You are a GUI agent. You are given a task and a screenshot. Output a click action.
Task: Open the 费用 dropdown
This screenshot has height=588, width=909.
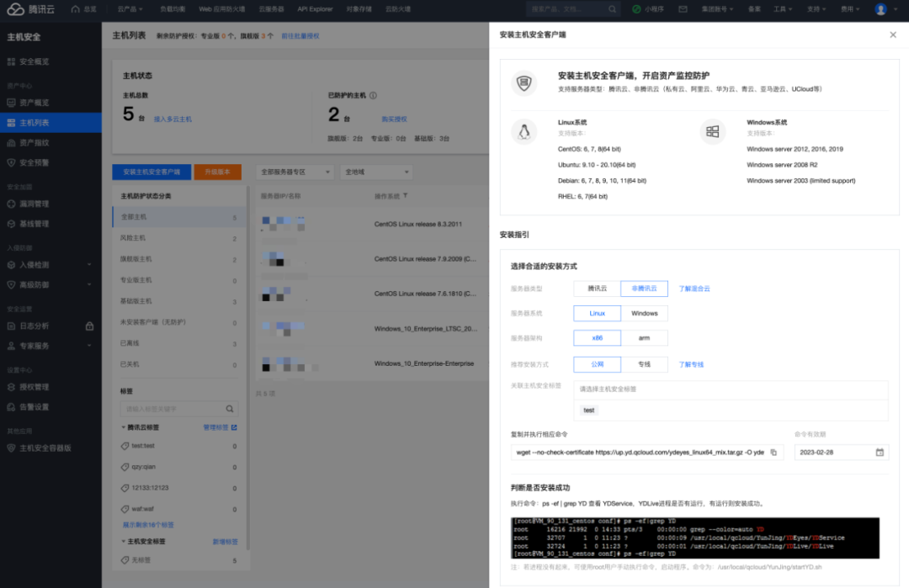coord(850,9)
